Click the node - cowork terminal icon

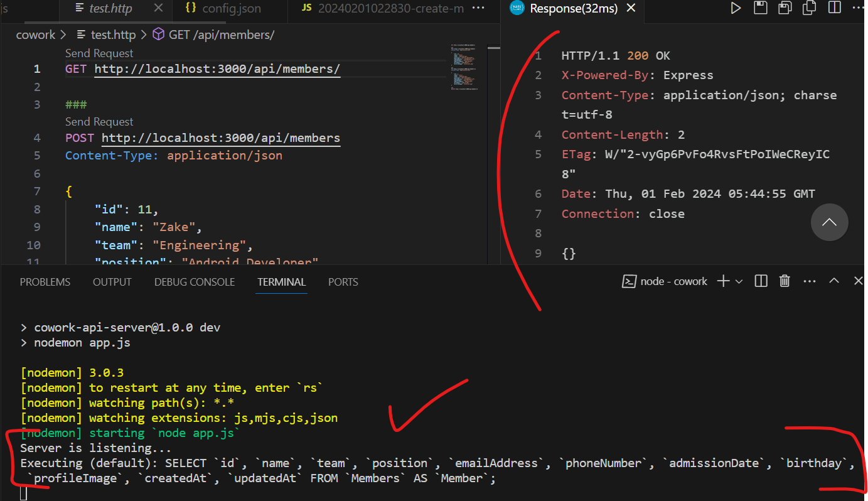click(x=629, y=281)
